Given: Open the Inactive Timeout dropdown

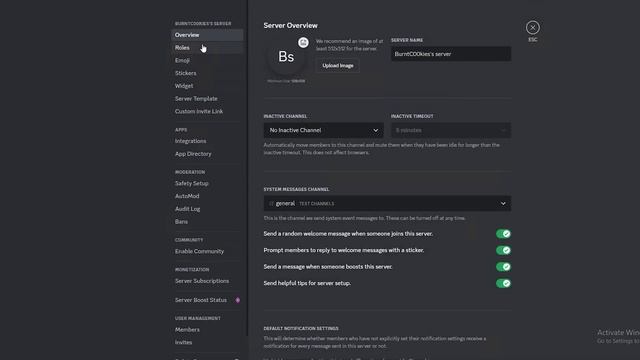Looking at the screenshot, I should [451, 130].
